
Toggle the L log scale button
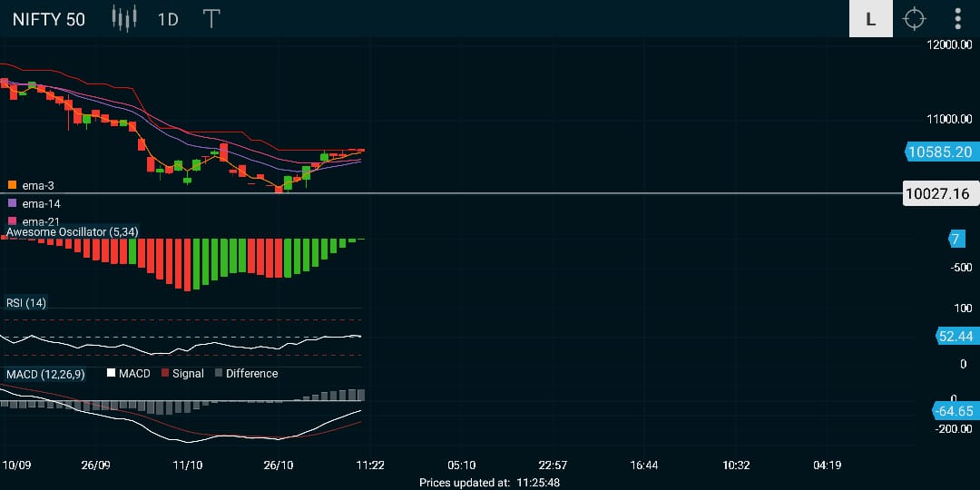coord(870,19)
